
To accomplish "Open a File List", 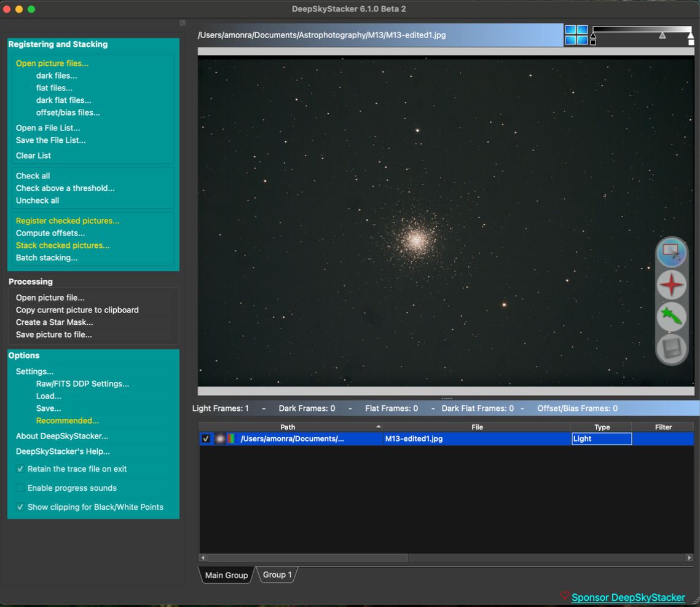I will pos(48,128).
